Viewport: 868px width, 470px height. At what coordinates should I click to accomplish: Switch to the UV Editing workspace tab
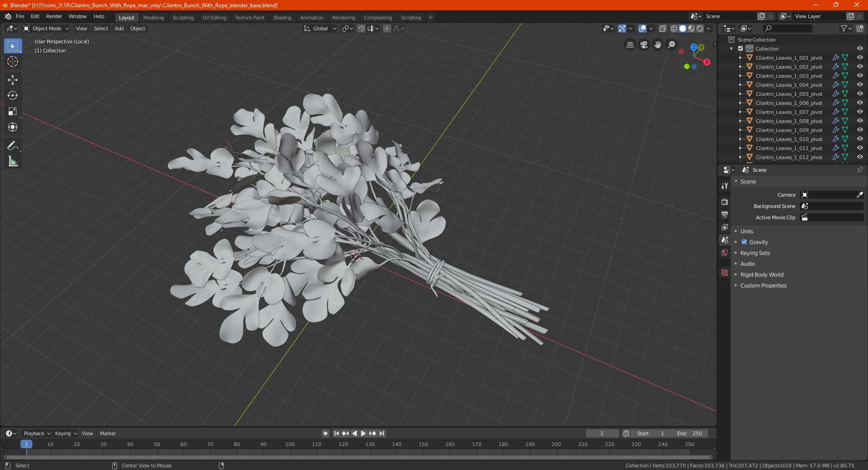pos(214,18)
